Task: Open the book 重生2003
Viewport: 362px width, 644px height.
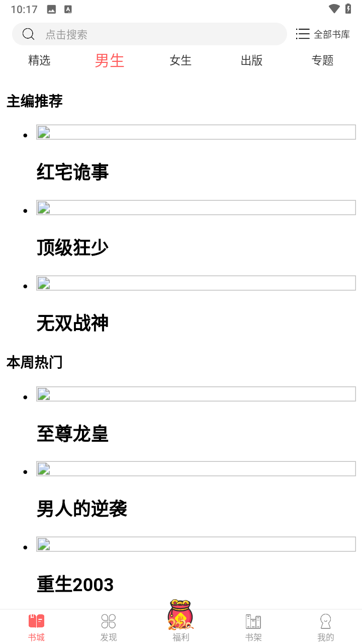Action: pyautogui.click(x=75, y=585)
